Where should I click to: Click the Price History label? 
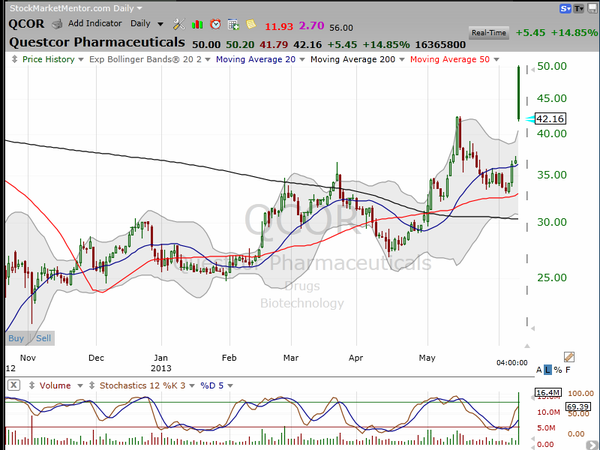(48, 59)
